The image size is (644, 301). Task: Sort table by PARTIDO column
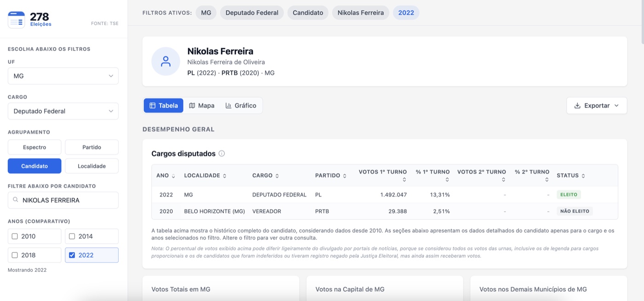coord(331,176)
